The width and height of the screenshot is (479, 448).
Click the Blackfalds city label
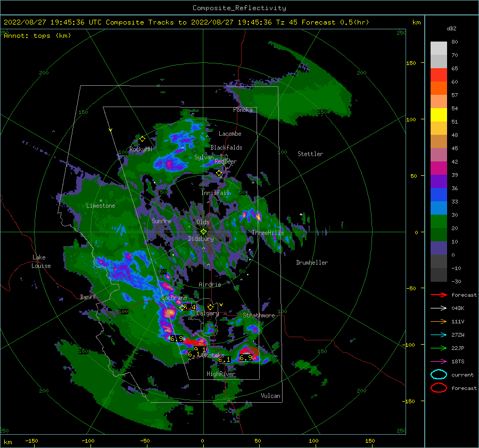(x=226, y=148)
